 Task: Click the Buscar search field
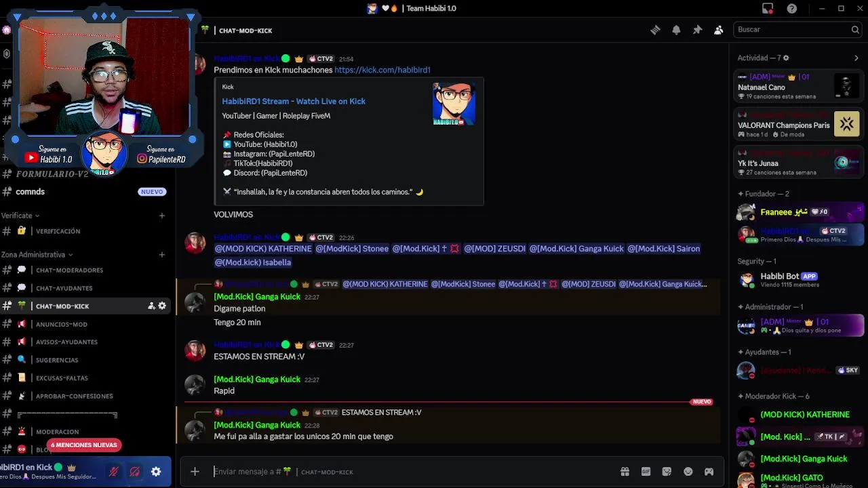pyautogui.click(x=797, y=30)
